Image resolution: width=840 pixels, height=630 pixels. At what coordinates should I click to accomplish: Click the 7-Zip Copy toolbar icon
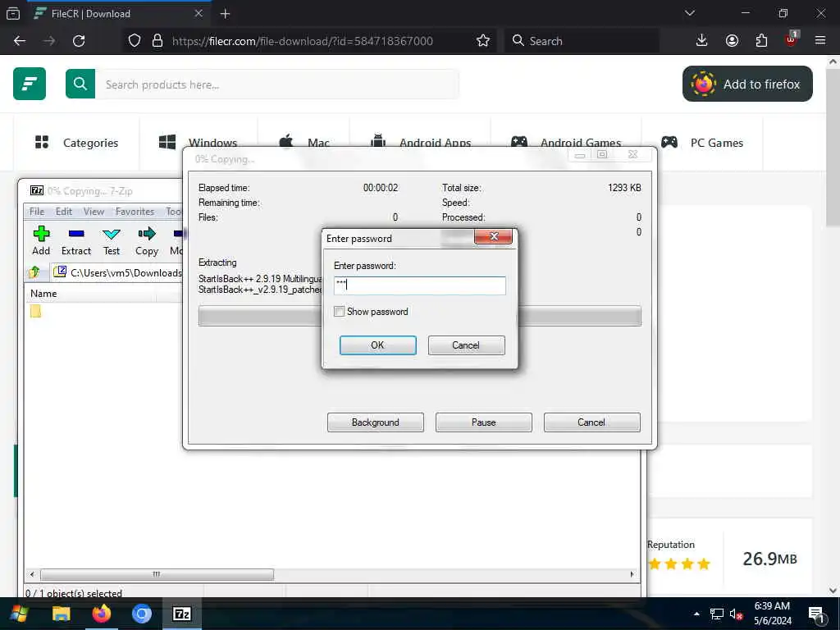(147, 241)
